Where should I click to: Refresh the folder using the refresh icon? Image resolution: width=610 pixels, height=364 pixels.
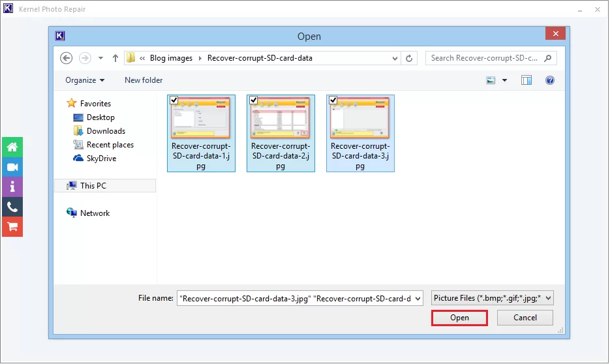click(409, 58)
